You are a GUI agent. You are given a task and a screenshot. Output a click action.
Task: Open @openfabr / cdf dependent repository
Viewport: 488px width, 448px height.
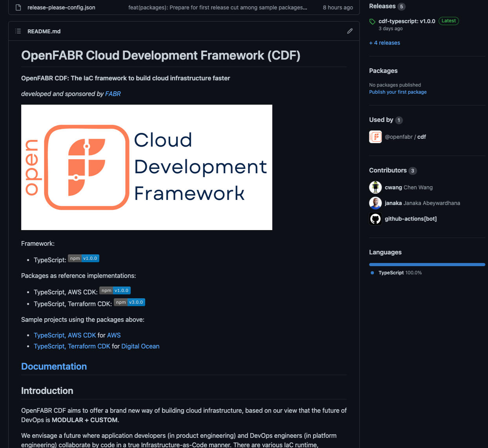pyautogui.click(x=405, y=137)
